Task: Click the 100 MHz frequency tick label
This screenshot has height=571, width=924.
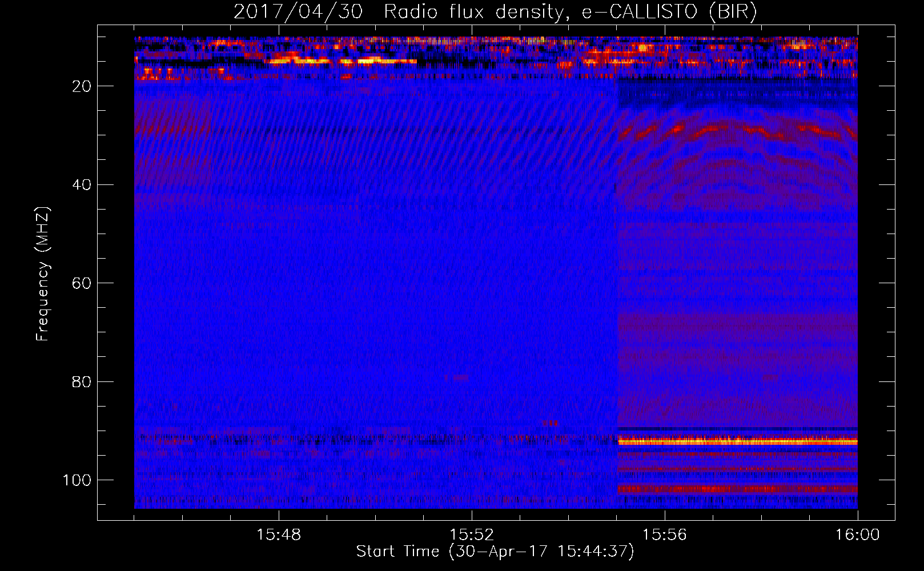Action: [77, 480]
